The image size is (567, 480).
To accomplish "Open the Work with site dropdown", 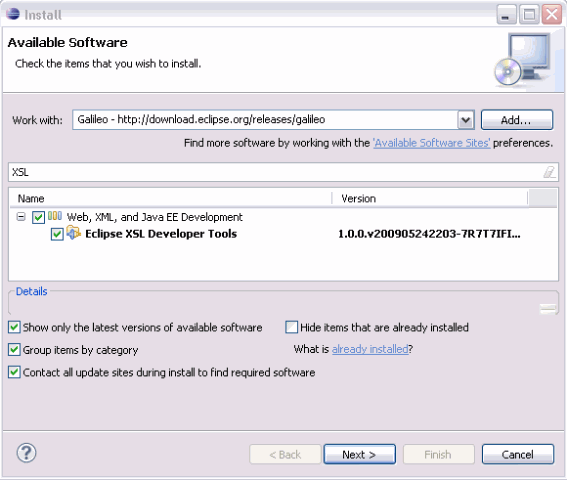I will click(466, 120).
